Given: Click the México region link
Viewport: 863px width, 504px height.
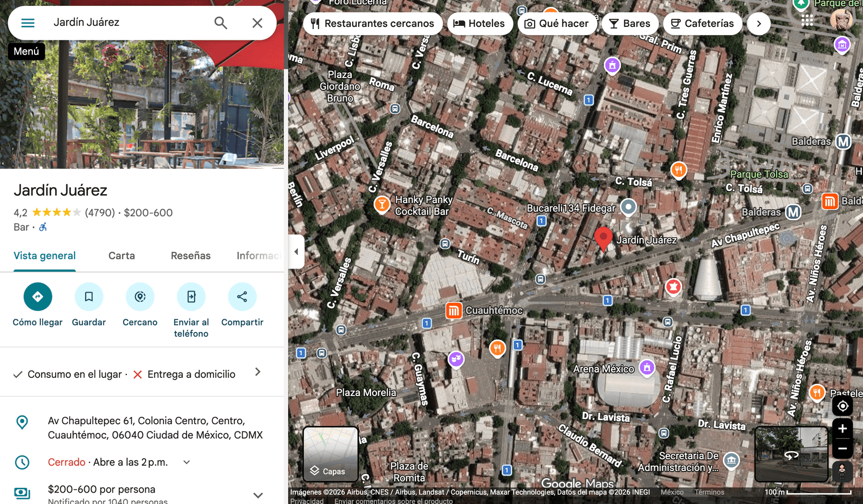Looking at the screenshot, I should click(x=672, y=492).
